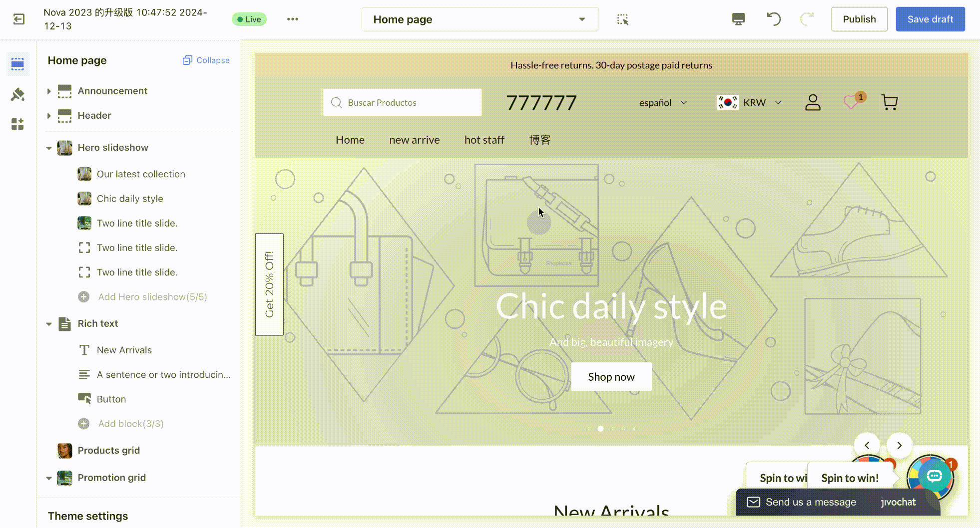Expand the Announcement section
980x528 pixels.
click(49, 91)
